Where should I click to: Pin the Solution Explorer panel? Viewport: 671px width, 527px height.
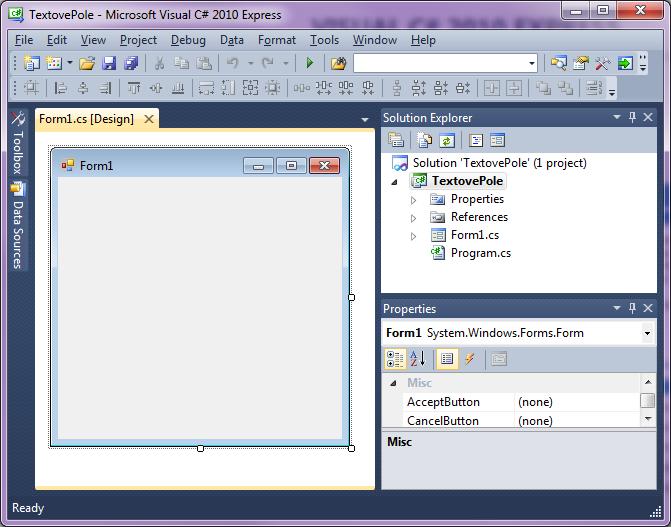[632, 117]
